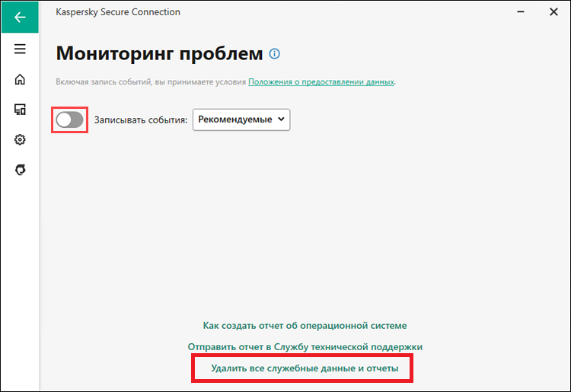The image size is (571, 392).
Task: Click the info icon beside Мониторинг проблем
Action: click(x=275, y=54)
